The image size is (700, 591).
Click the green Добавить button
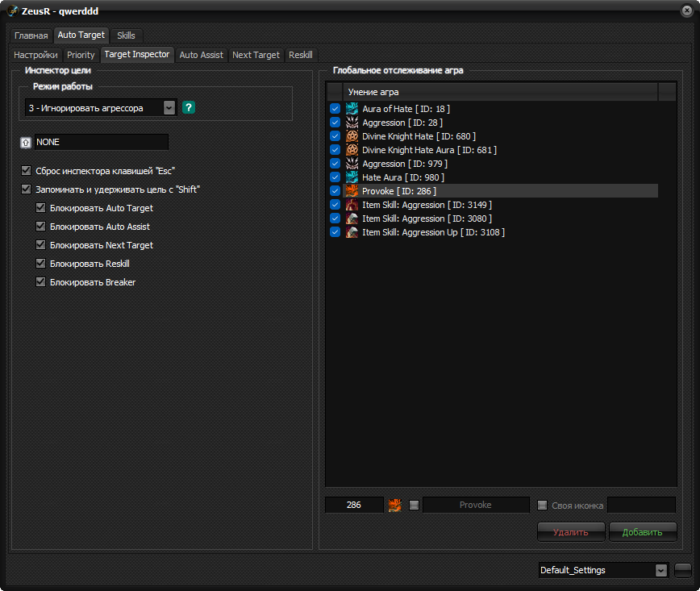pyautogui.click(x=643, y=532)
